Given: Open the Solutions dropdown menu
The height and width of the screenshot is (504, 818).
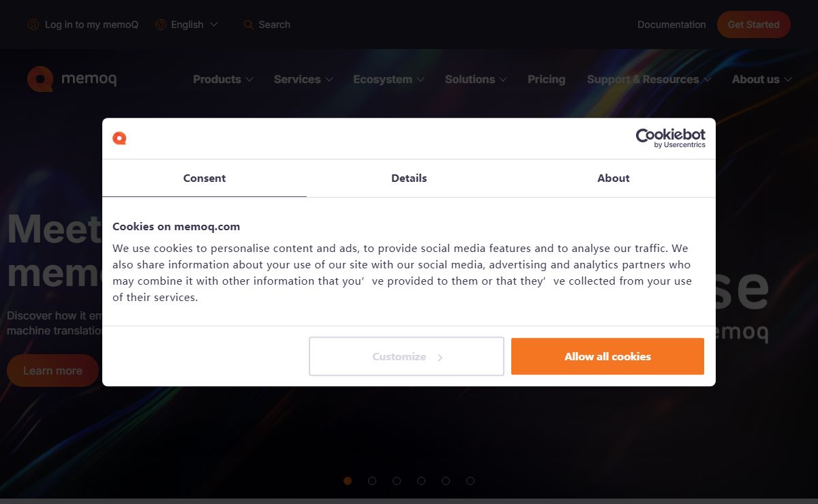Looking at the screenshot, I should (476, 79).
